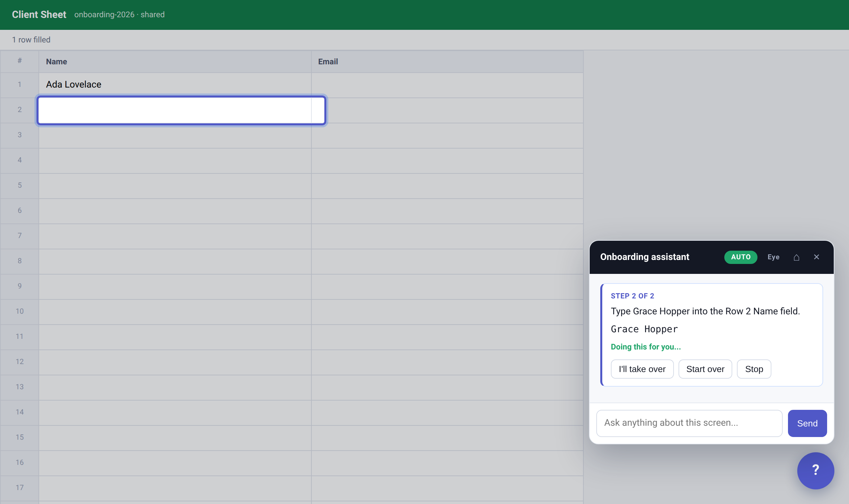Screen dimensions: 849x504
Task: Select the Row 8 Email cell
Action: click(447, 261)
